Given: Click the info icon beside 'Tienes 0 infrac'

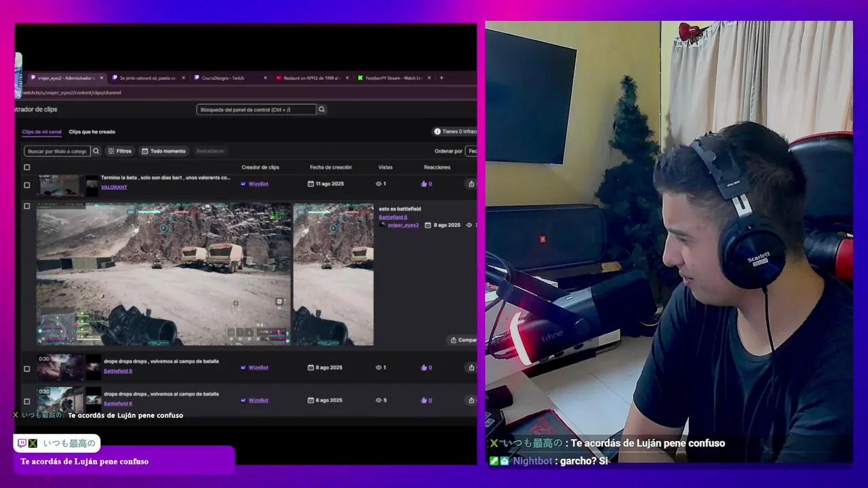Looking at the screenshot, I should click(437, 131).
